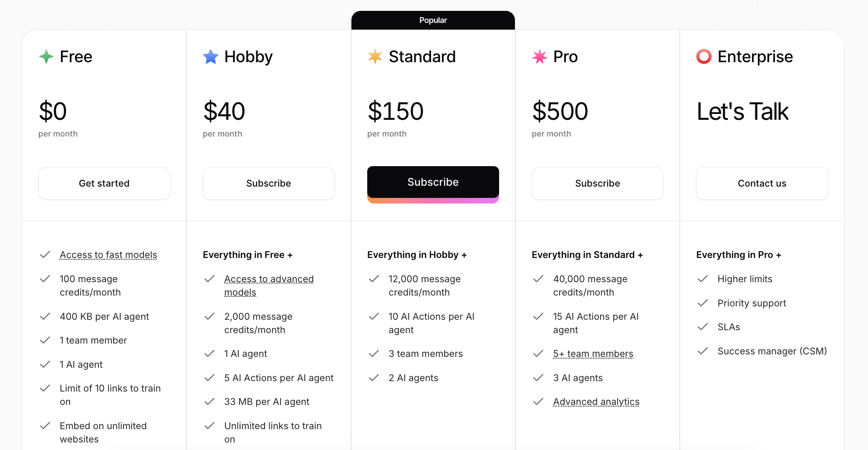
Task: Click checkmark beside 12,000 message credits
Action: click(x=374, y=278)
